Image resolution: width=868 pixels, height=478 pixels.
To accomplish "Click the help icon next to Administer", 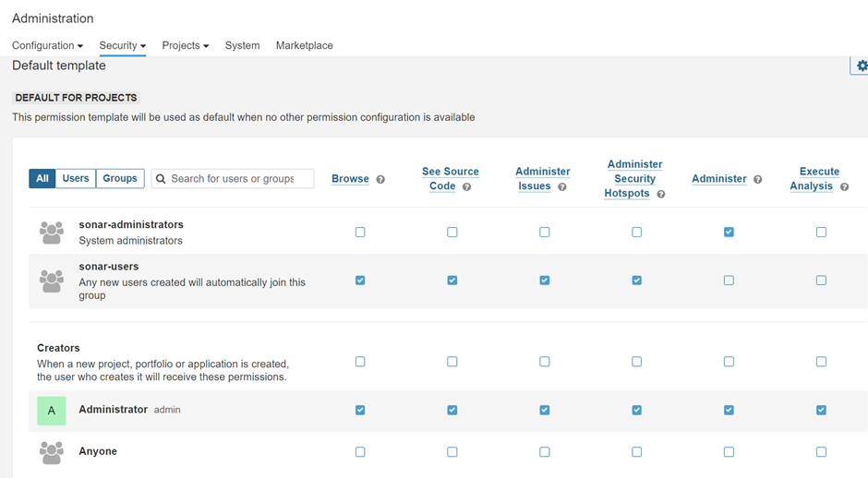I will coord(757,180).
